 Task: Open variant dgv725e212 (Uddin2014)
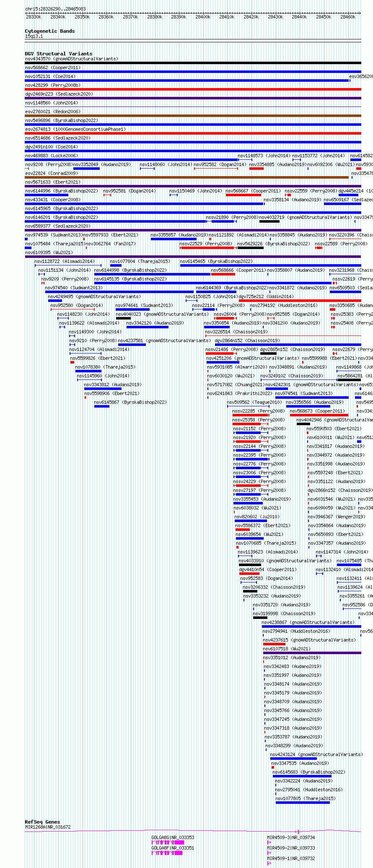coord(266,296)
